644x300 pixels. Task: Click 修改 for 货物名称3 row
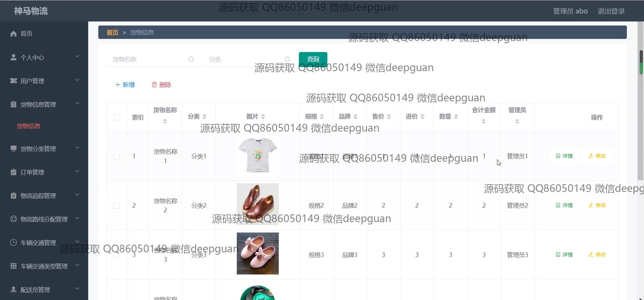597,255
